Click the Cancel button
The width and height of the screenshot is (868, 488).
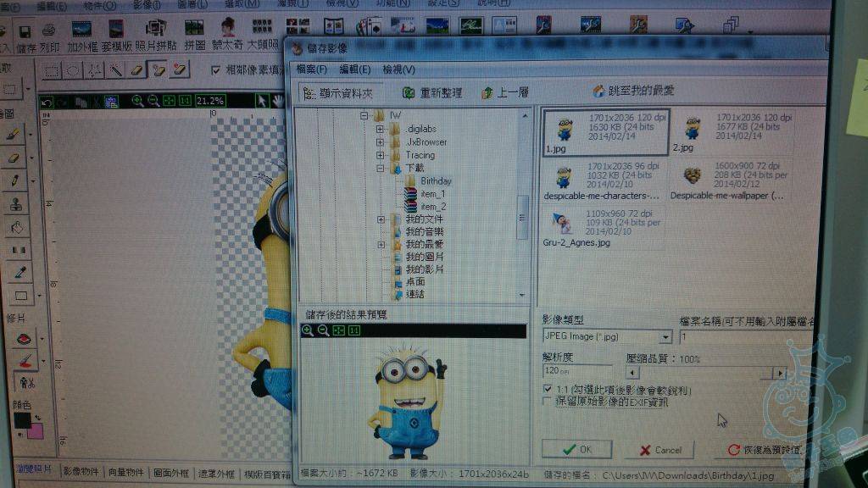click(x=660, y=449)
